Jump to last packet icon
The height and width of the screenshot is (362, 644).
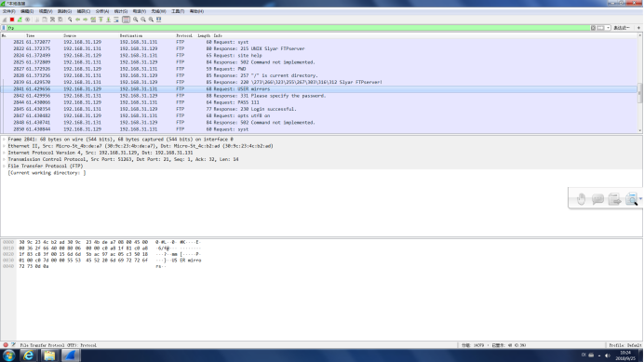[x=109, y=20]
